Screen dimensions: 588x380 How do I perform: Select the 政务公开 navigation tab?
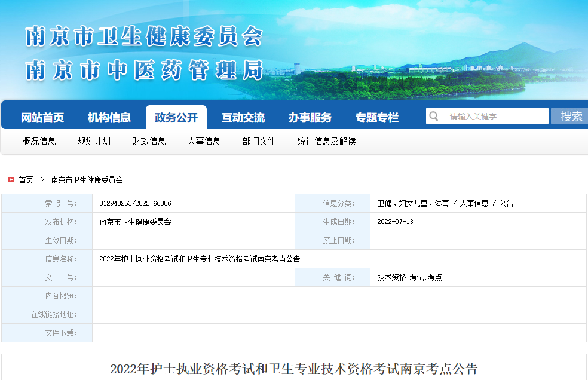(x=176, y=118)
